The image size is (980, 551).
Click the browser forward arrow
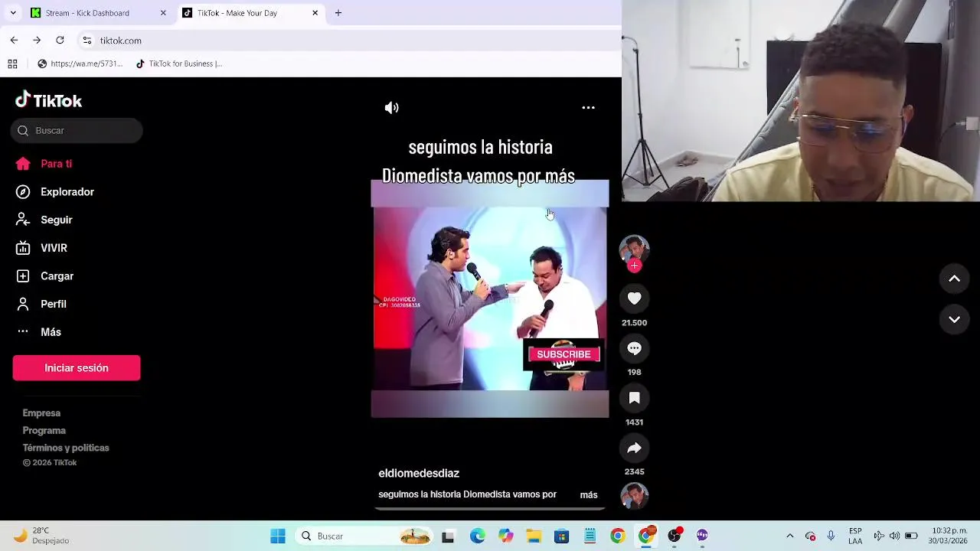coord(37,41)
